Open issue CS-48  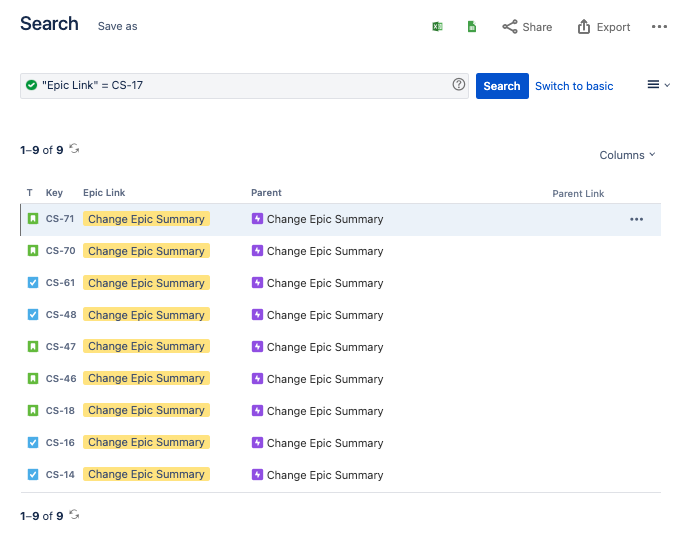pos(61,315)
